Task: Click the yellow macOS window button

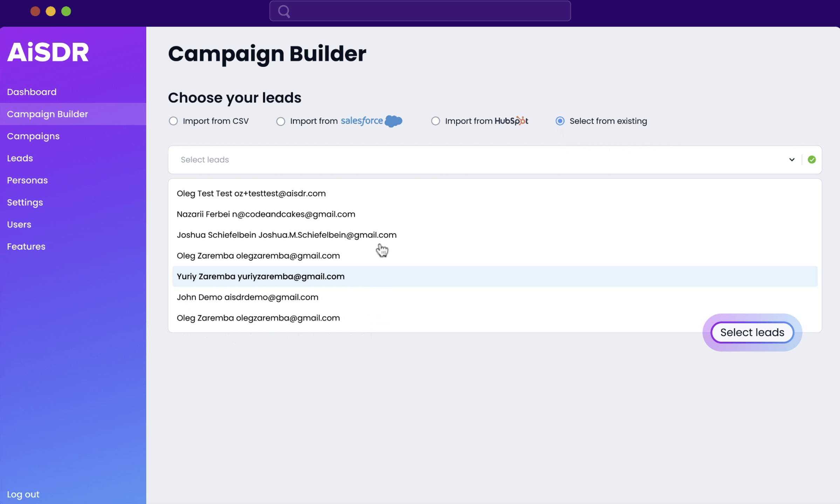Action: pos(51,12)
